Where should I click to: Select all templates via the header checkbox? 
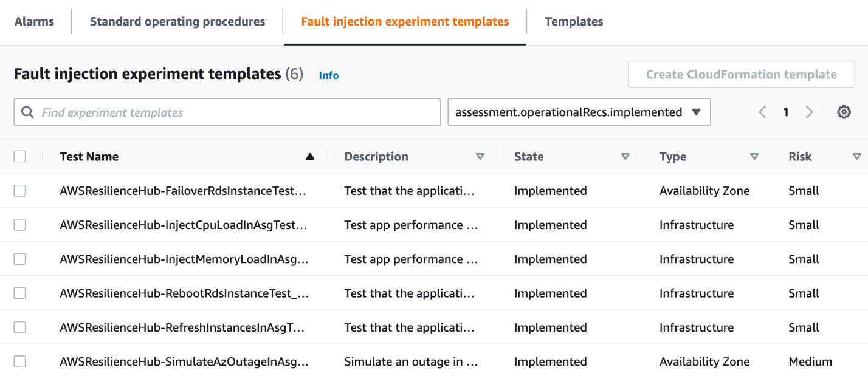click(x=19, y=156)
